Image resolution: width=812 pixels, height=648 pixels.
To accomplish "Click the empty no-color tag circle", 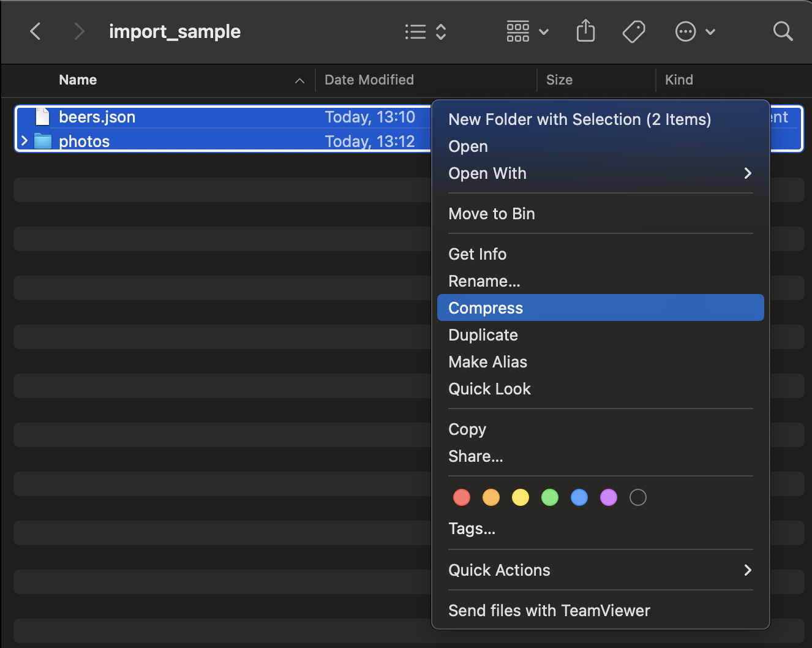I will (x=638, y=497).
